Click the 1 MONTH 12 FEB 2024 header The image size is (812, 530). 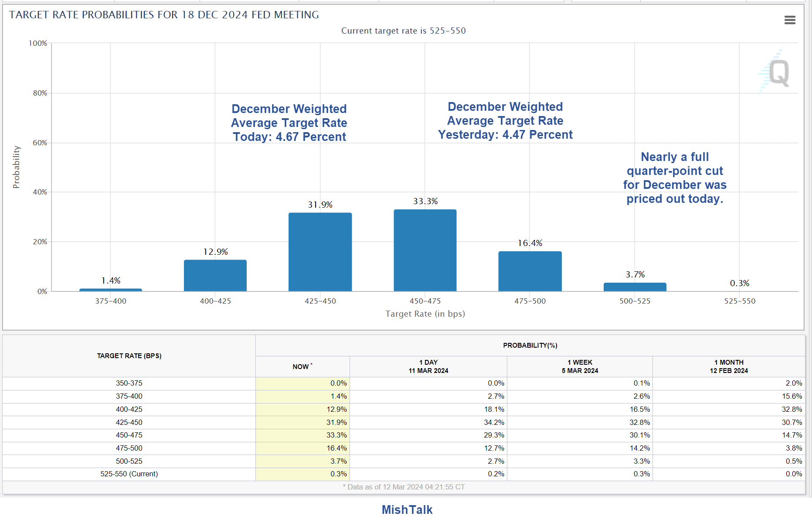(x=728, y=366)
